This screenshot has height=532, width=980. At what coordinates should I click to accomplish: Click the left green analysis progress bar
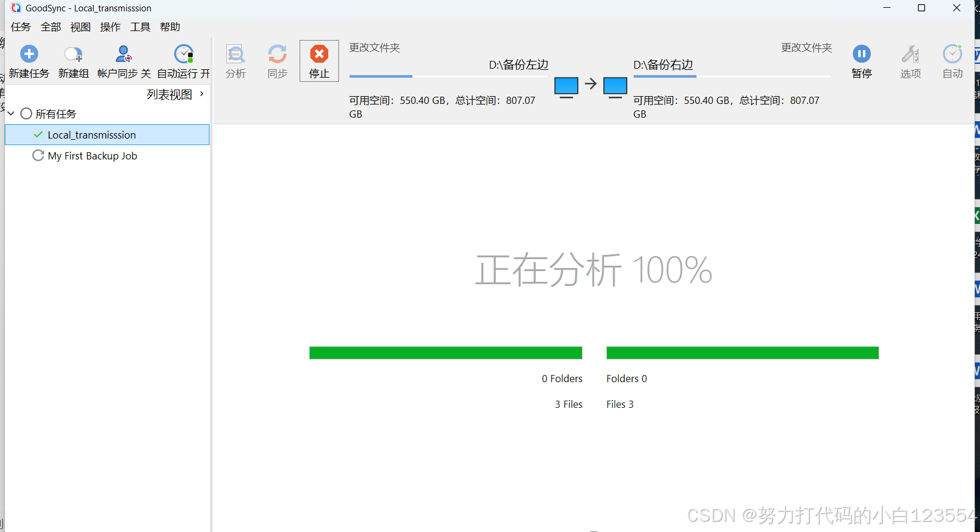tap(446, 353)
